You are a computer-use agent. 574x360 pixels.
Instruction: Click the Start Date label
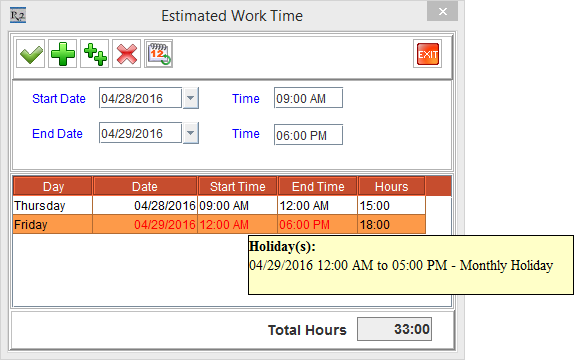[59, 98]
